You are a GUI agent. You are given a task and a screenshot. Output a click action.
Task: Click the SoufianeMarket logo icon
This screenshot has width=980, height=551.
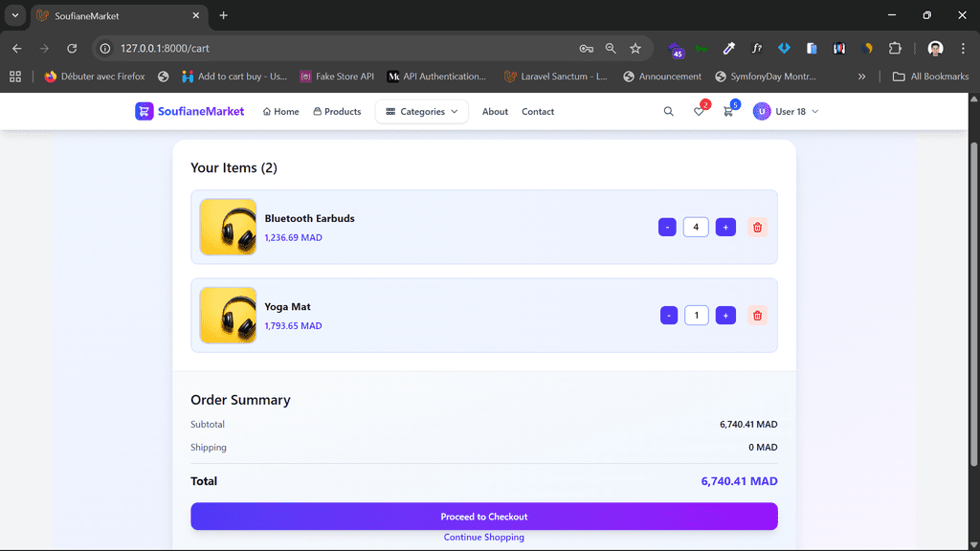coord(144,111)
